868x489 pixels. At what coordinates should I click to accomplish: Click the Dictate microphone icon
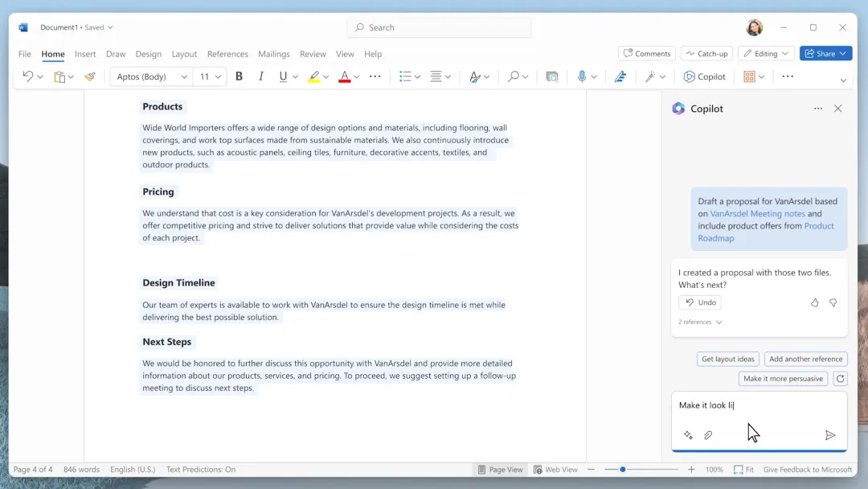point(582,76)
